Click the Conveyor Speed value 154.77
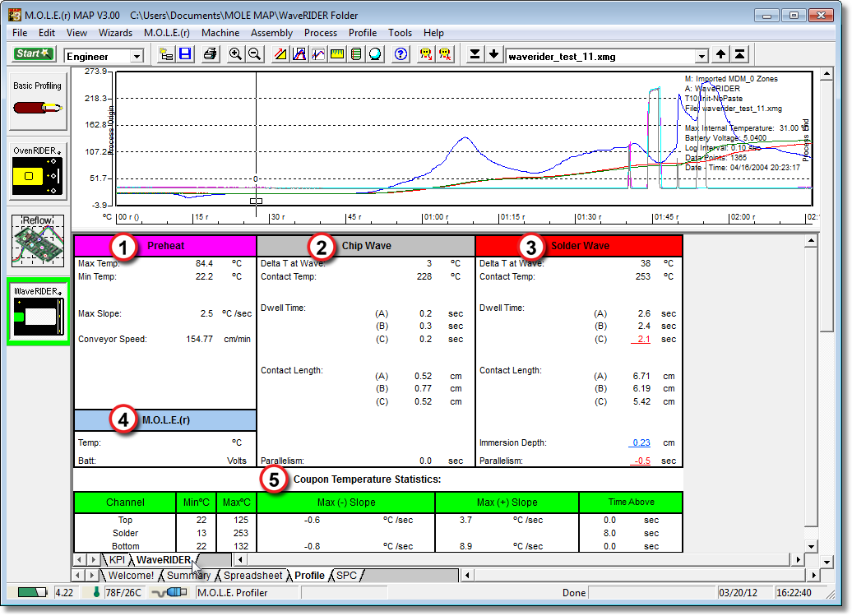The width and height of the screenshot is (852, 616). click(x=199, y=339)
